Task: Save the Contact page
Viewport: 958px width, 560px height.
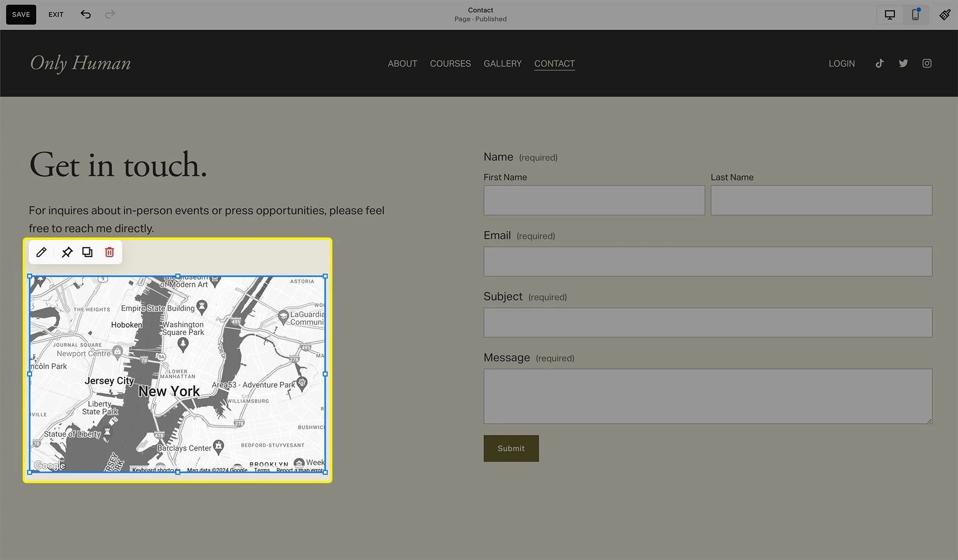Action: [x=21, y=14]
